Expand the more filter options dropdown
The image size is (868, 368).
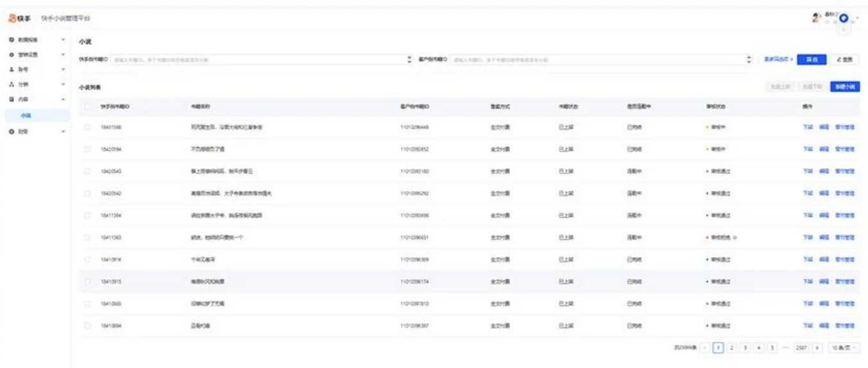(x=778, y=60)
